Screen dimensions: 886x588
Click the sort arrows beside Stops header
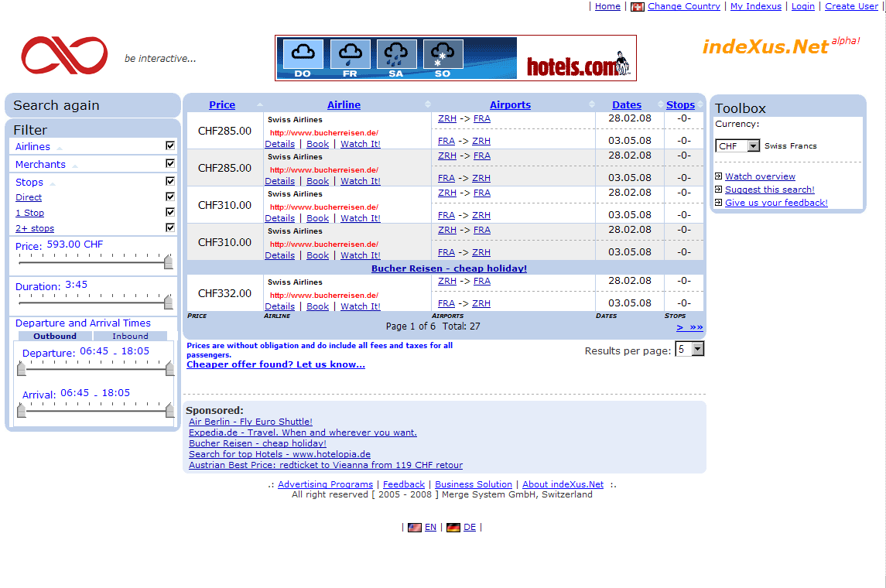coord(700,104)
